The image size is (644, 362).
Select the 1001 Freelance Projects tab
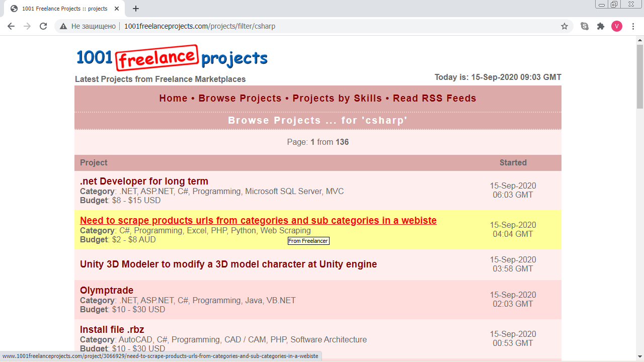(x=65, y=9)
